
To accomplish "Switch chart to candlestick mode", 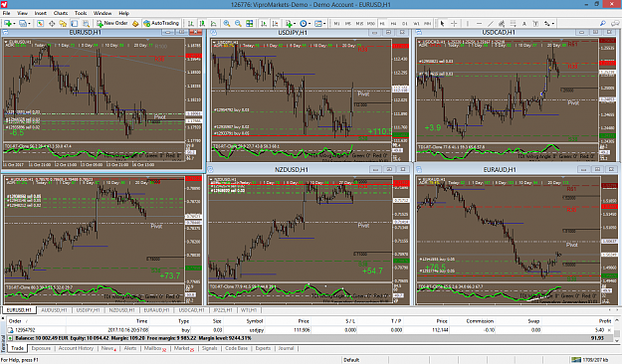I will tap(202, 24).
